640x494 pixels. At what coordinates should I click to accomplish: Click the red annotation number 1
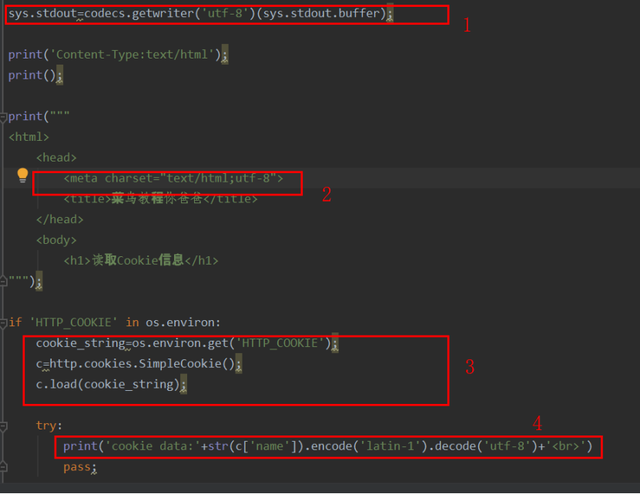(467, 25)
